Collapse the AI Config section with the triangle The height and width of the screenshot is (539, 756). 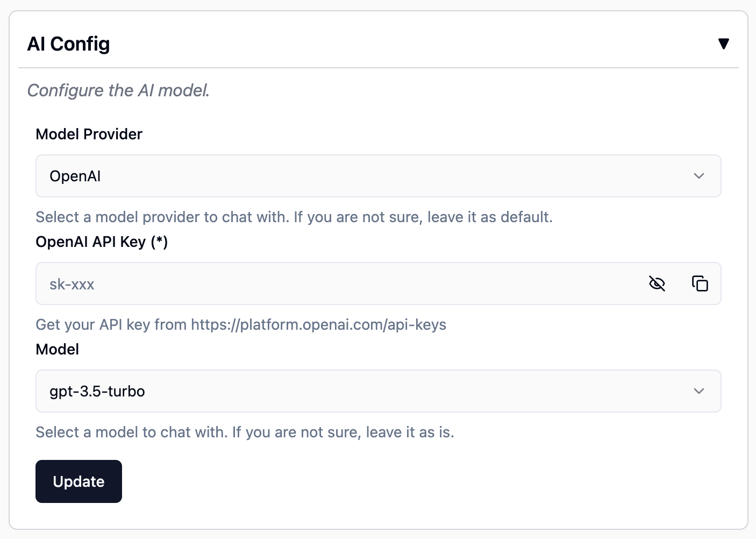(724, 44)
